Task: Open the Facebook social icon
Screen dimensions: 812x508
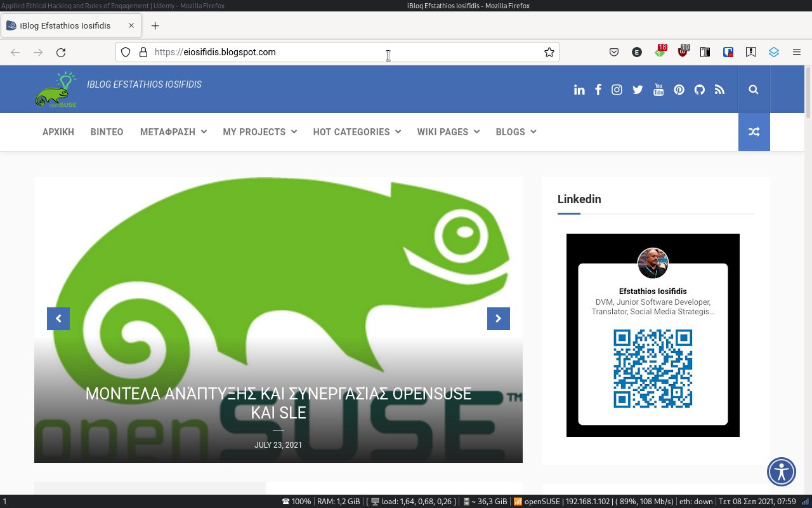Action: pyautogui.click(x=598, y=90)
